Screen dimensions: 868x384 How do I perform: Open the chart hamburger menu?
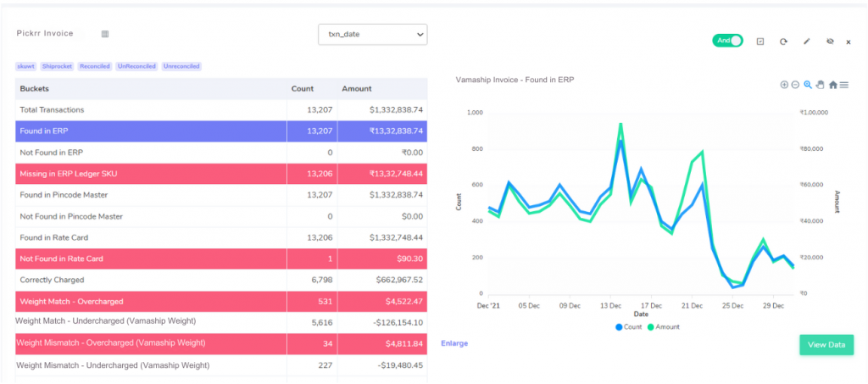(843, 85)
